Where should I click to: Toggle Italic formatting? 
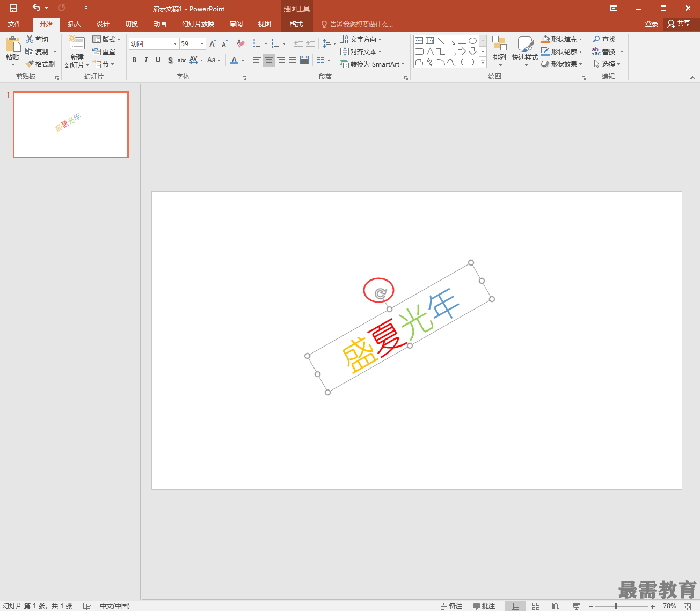tap(146, 60)
